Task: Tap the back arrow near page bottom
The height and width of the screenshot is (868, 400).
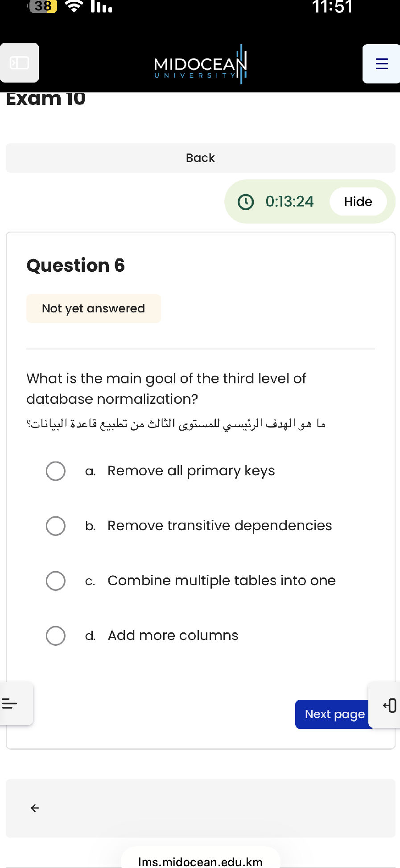Action: pyautogui.click(x=35, y=808)
